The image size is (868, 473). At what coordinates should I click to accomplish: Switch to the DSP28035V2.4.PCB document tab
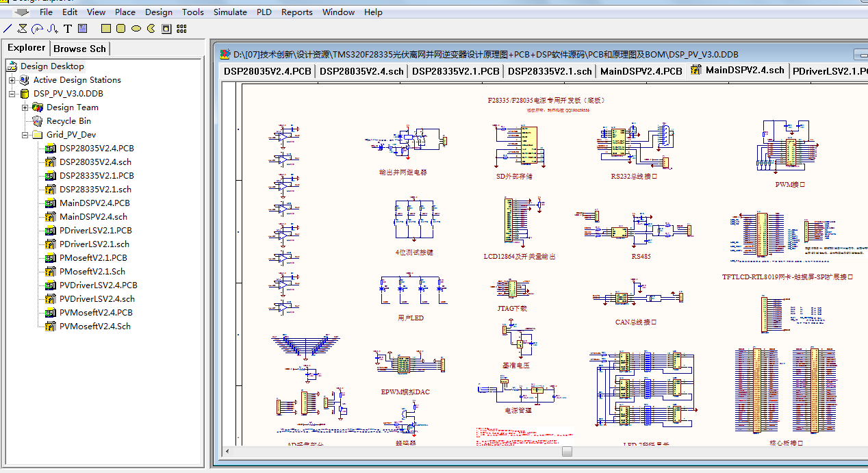(x=267, y=71)
